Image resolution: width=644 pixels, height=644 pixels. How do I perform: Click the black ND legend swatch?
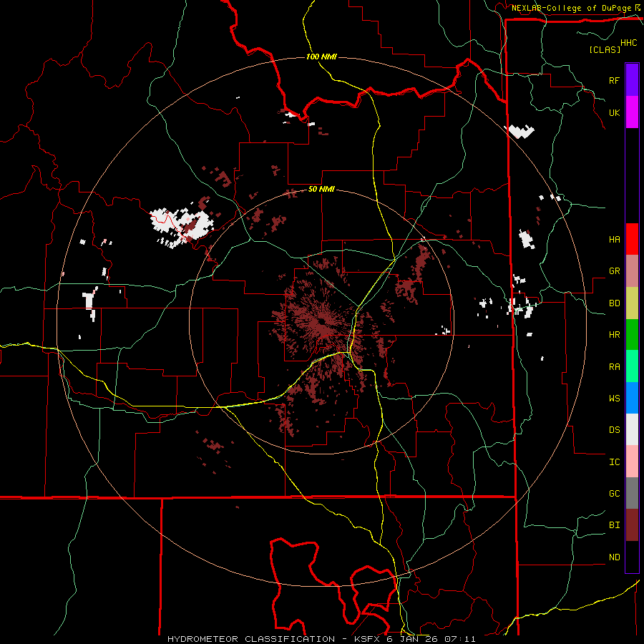(632, 557)
